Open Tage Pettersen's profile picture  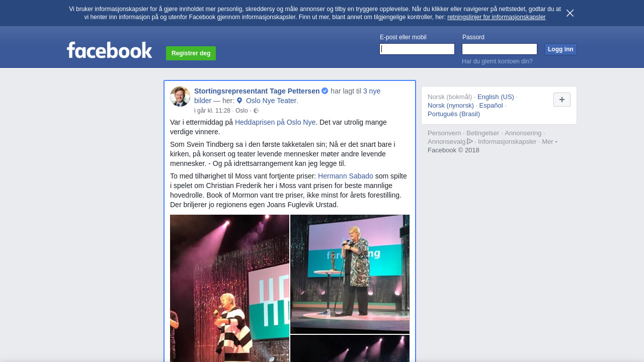point(180,97)
